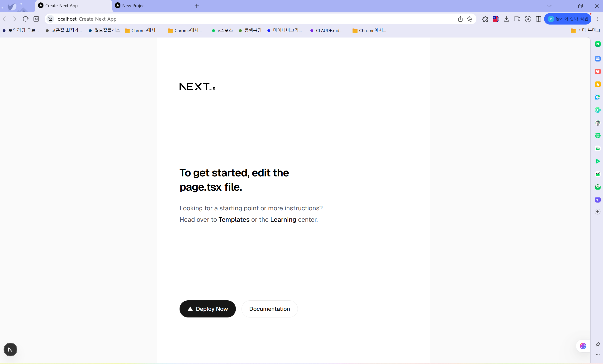Open the green Naver N sidebar icon

(597, 44)
